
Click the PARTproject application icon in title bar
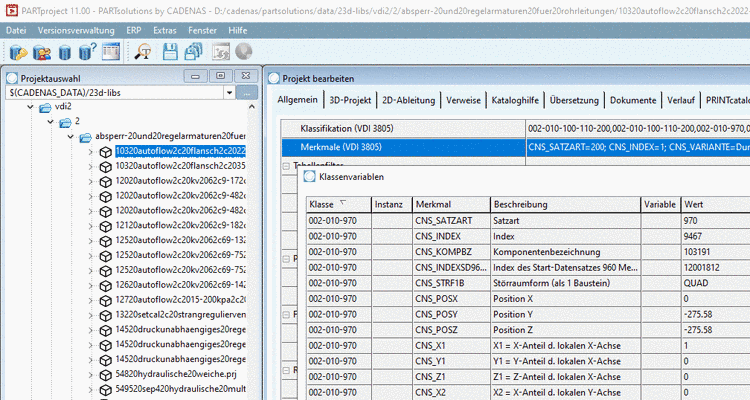click(x=11, y=10)
